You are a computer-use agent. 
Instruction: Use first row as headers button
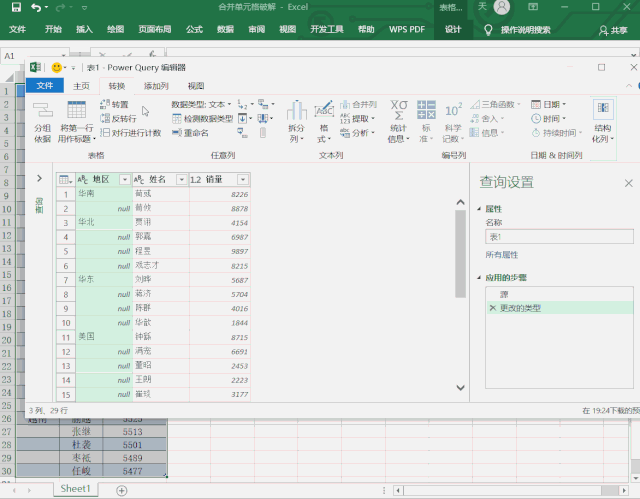coord(76,121)
